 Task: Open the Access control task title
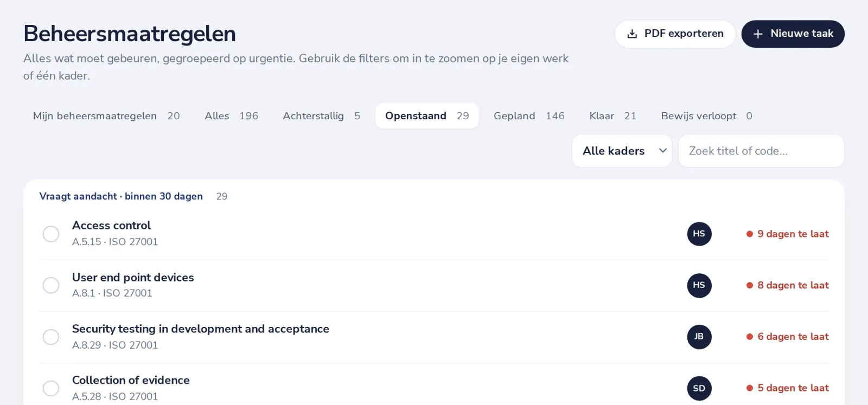point(111,226)
